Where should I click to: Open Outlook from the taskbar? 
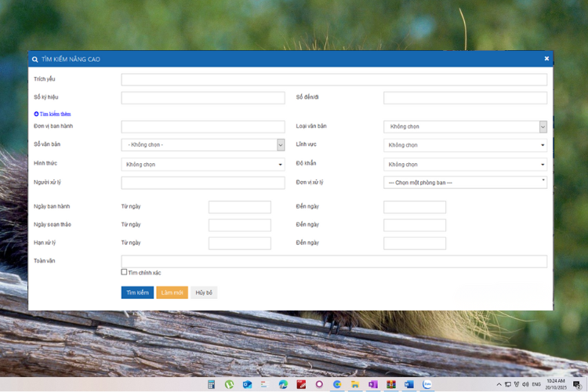tap(247, 384)
